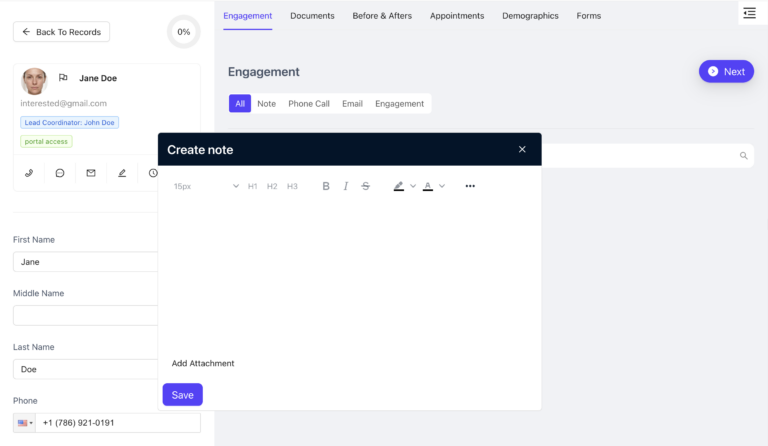Click the Back To Records button

coord(61,32)
